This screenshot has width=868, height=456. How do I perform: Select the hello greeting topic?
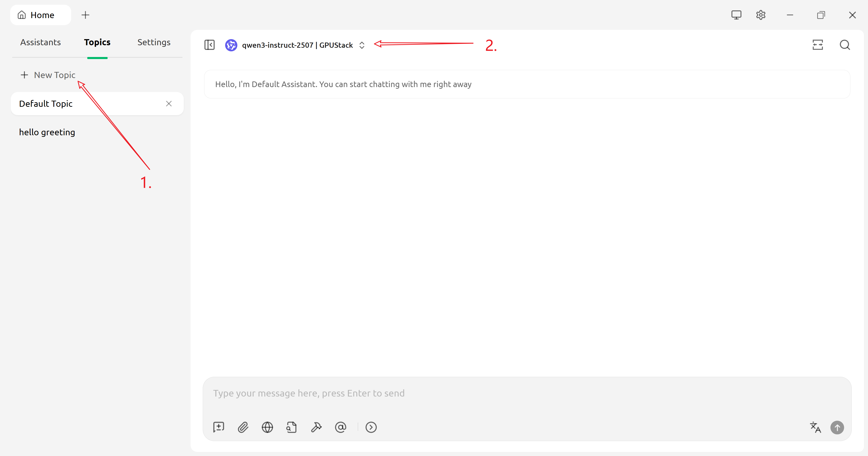[x=47, y=132]
